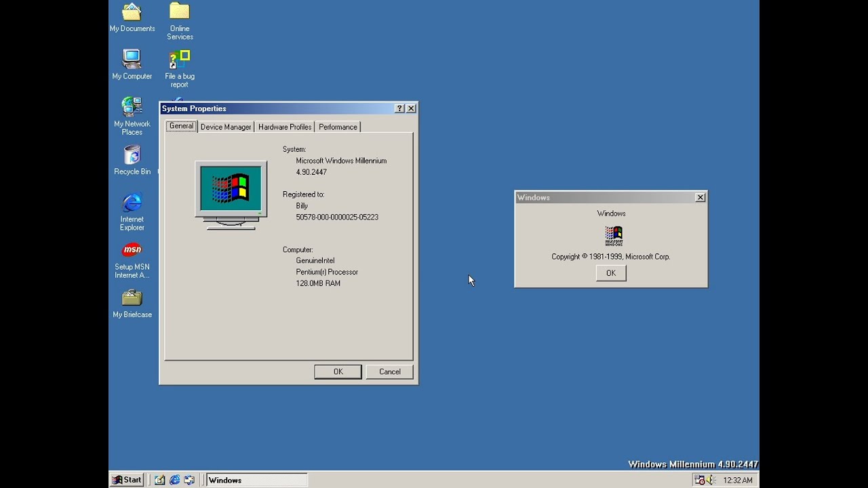Click the Task Scheduler tray icon

(699, 480)
